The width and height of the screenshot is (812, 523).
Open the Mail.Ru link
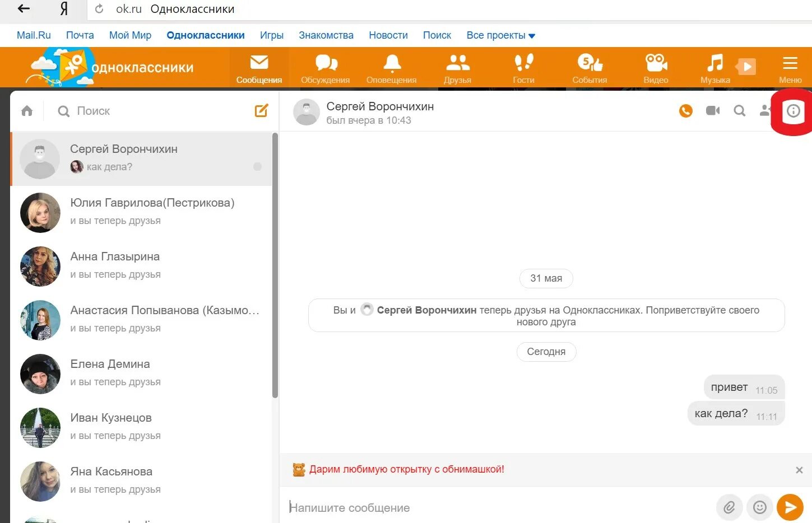tap(34, 35)
